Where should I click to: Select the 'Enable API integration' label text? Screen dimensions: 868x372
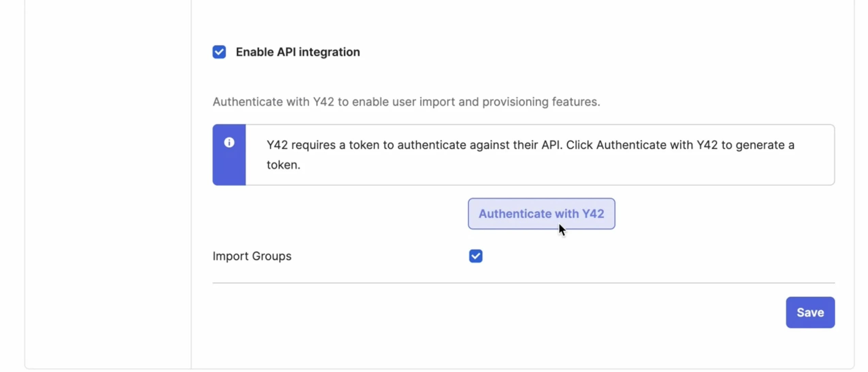coord(298,52)
